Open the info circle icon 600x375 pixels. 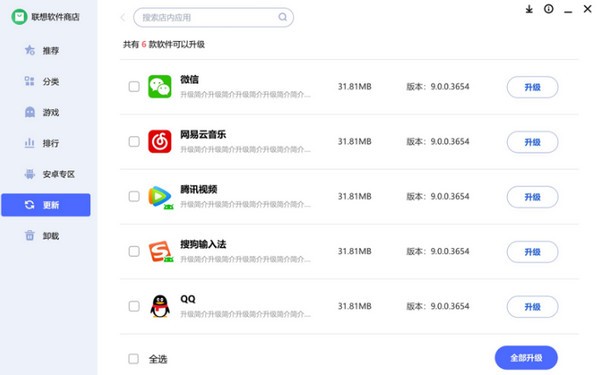click(x=548, y=9)
